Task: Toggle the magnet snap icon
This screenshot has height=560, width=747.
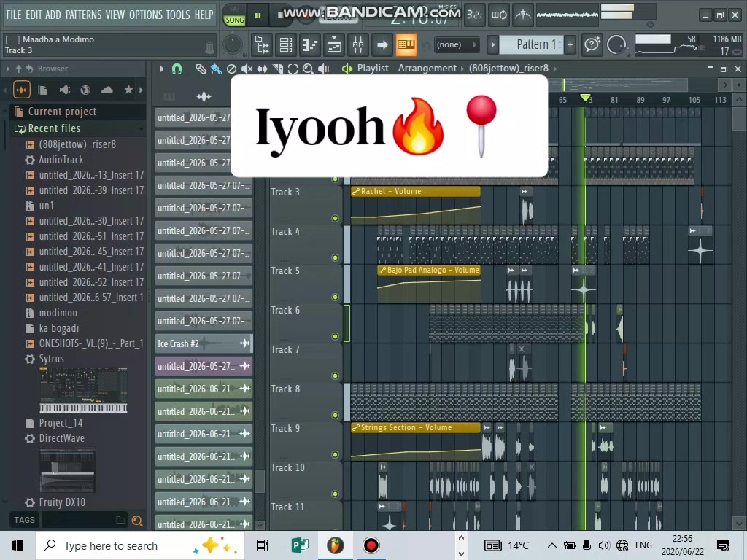Action: (x=177, y=69)
